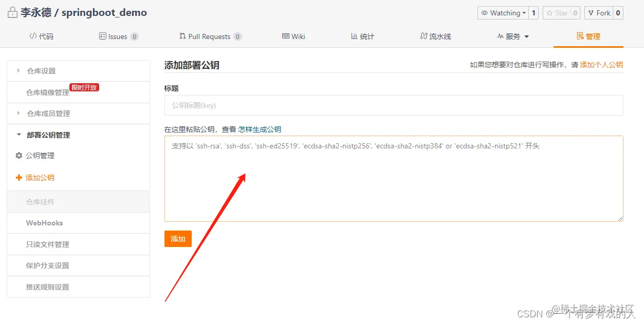
Task: Click the 限时开放 red badge
Action: [84, 87]
